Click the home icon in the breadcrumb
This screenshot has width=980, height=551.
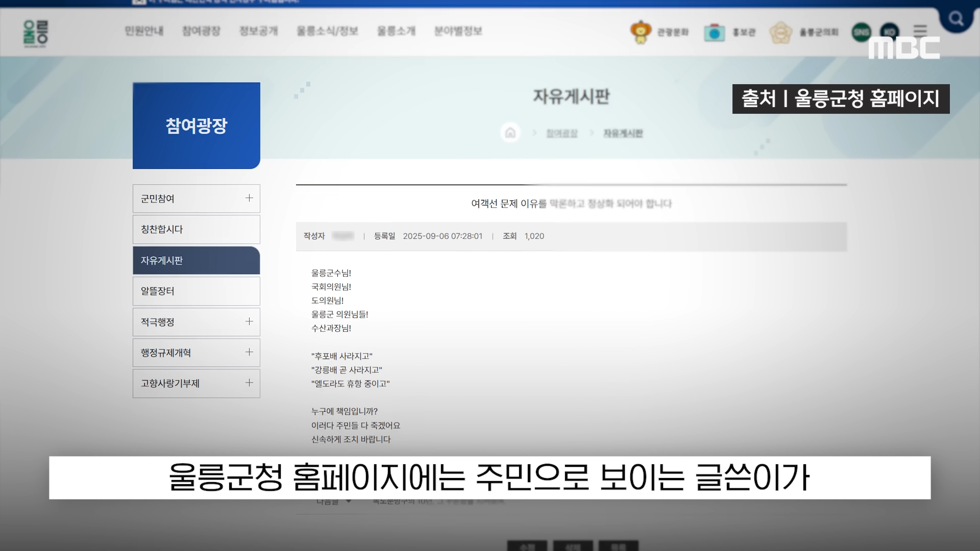point(510,133)
